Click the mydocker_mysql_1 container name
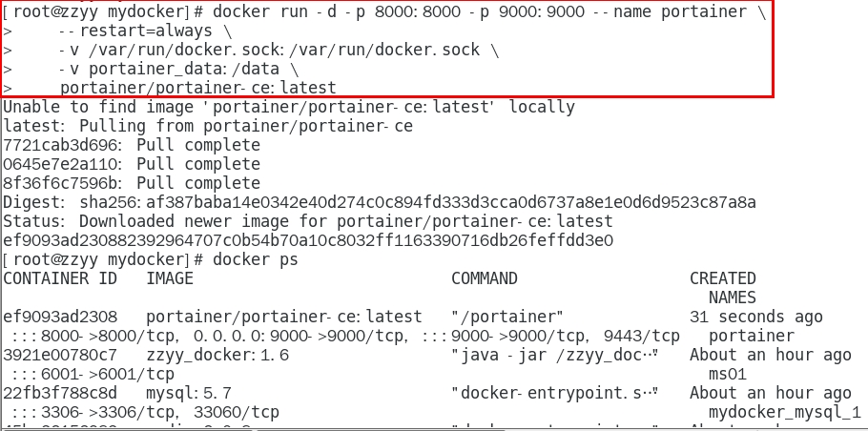 (x=784, y=413)
